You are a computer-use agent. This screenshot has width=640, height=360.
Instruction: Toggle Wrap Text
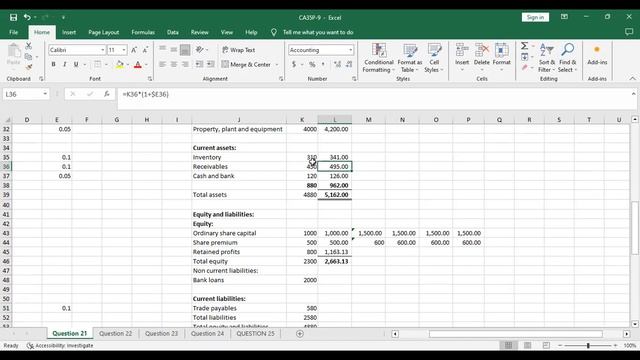239,50
